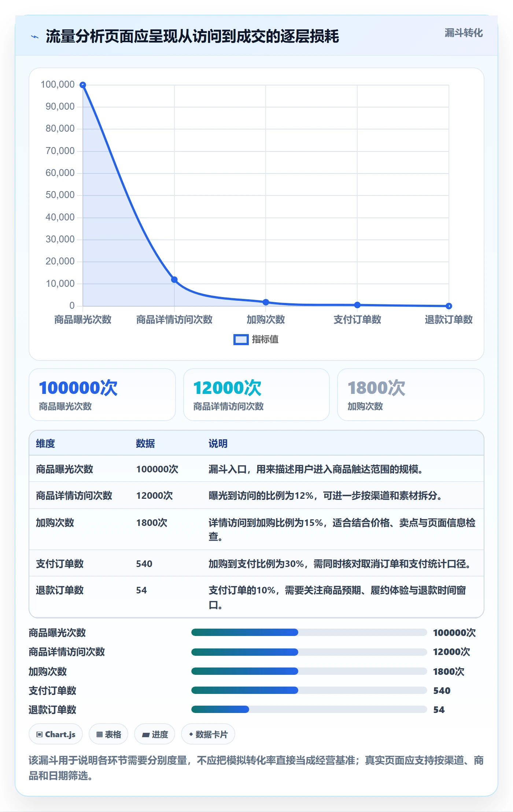Select the 商品详情访问次数 table row name cell
Image resolution: width=513 pixels, height=812 pixels.
coord(74,495)
